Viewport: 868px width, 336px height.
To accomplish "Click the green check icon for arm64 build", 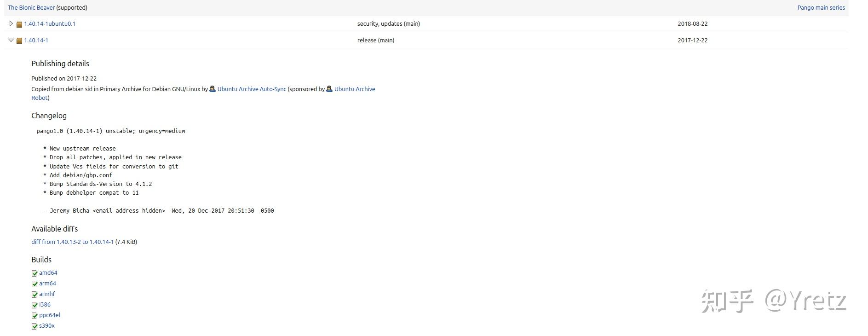I will [34, 284].
